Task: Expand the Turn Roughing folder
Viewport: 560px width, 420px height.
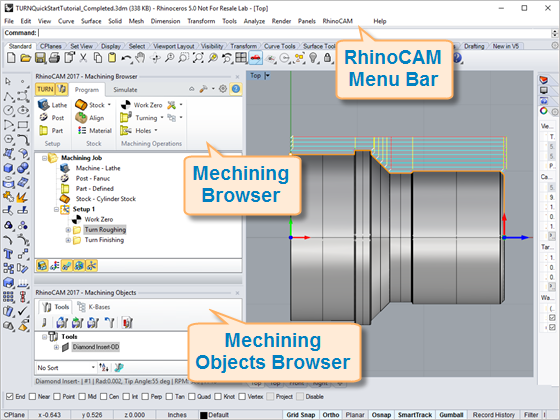Action: pyautogui.click(x=68, y=230)
